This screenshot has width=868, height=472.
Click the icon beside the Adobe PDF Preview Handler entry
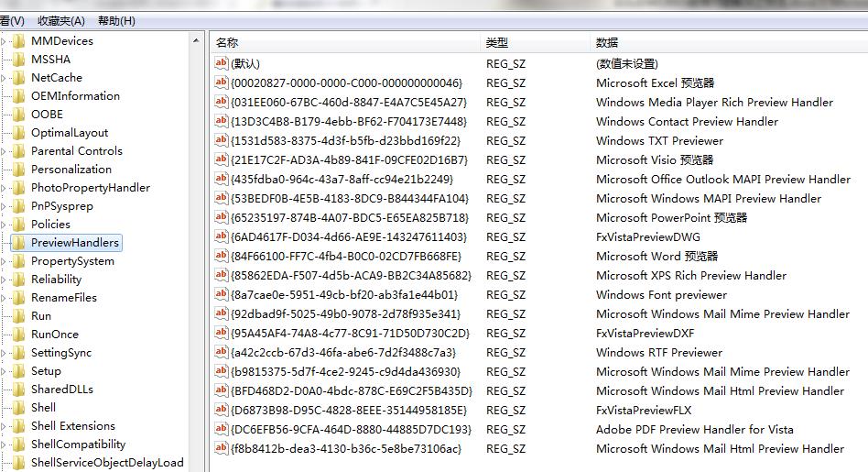(221, 429)
